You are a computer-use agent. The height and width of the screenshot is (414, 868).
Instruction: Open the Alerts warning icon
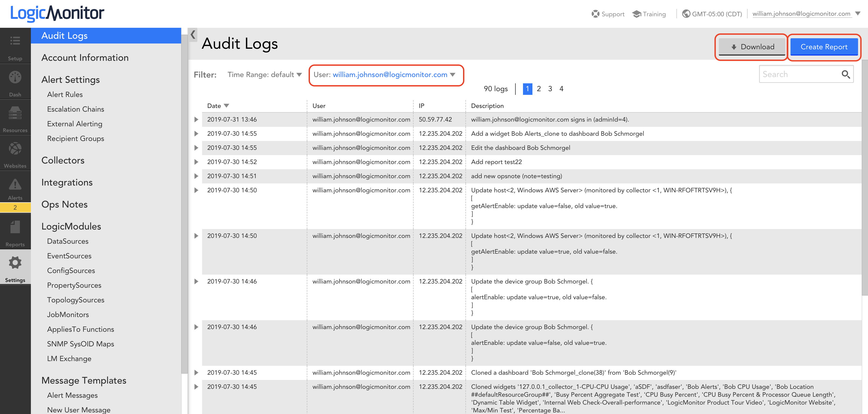[15, 184]
